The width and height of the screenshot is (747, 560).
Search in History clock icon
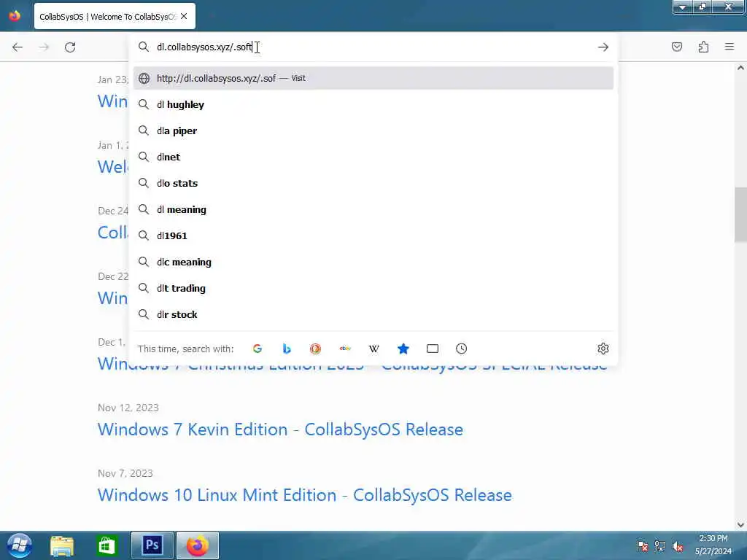coord(461,349)
